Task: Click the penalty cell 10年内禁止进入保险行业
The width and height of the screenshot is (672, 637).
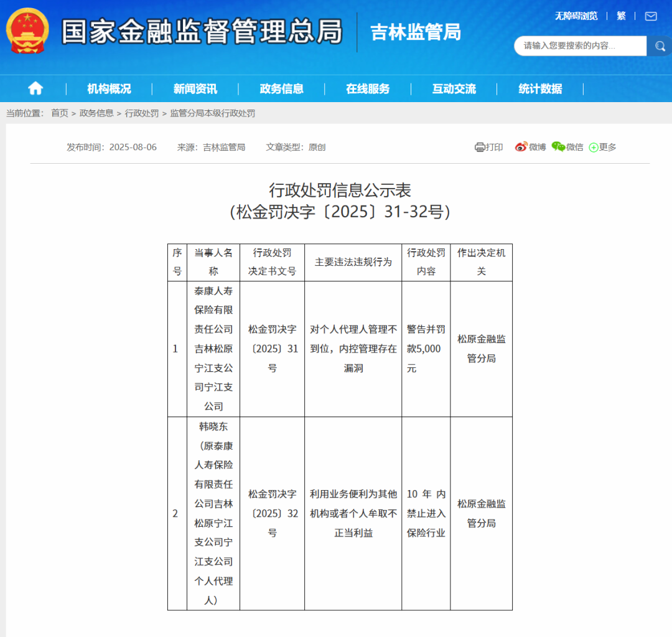Action: point(426,514)
